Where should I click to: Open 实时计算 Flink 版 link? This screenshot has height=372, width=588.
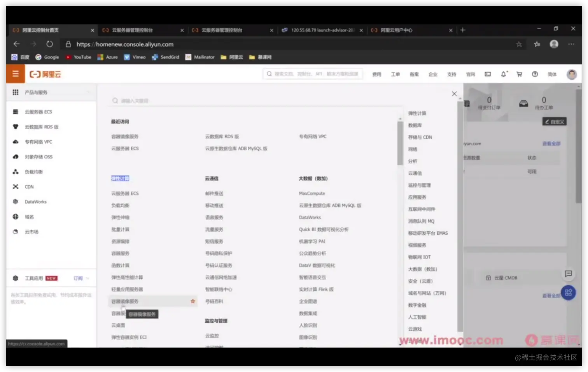coord(316,289)
